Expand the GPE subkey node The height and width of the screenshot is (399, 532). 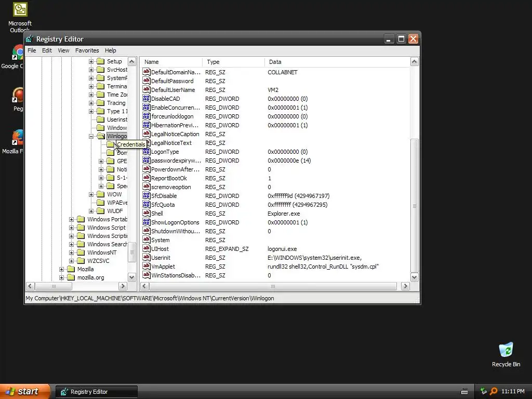pyautogui.click(x=101, y=161)
